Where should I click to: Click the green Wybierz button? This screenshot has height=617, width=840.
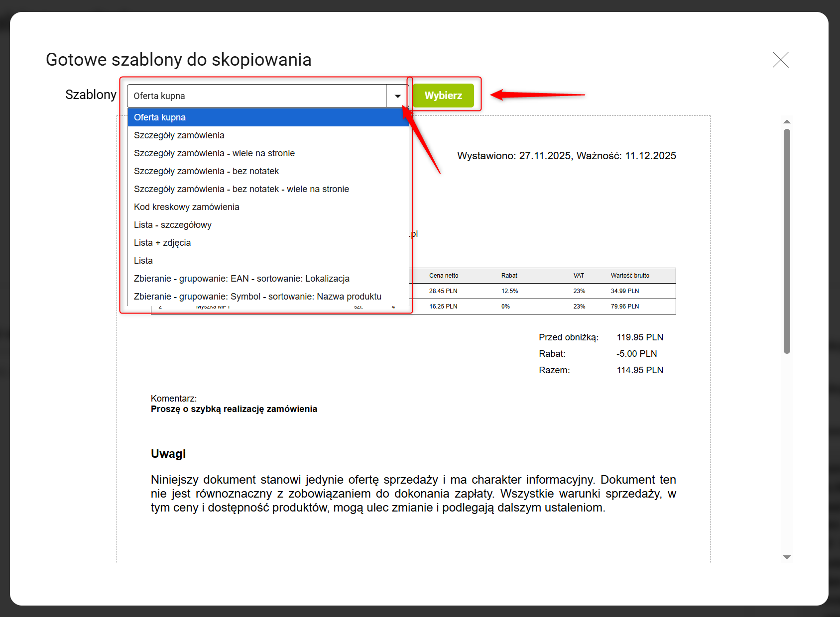(443, 96)
